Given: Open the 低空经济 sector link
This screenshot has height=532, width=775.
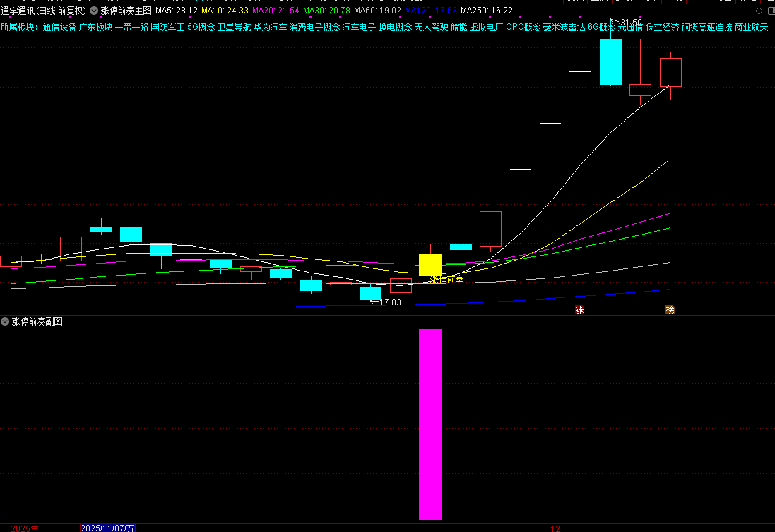Looking at the screenshot, I should click(663, 27).
